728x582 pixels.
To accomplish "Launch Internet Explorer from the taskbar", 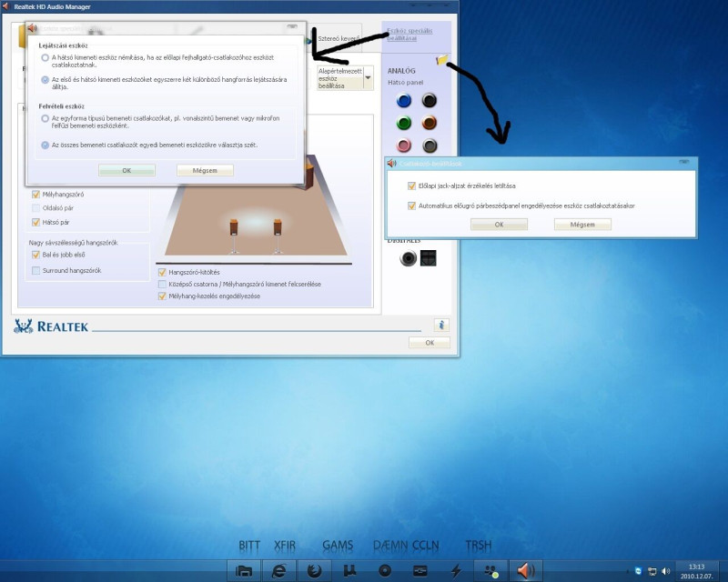I will tap(279, 570).
